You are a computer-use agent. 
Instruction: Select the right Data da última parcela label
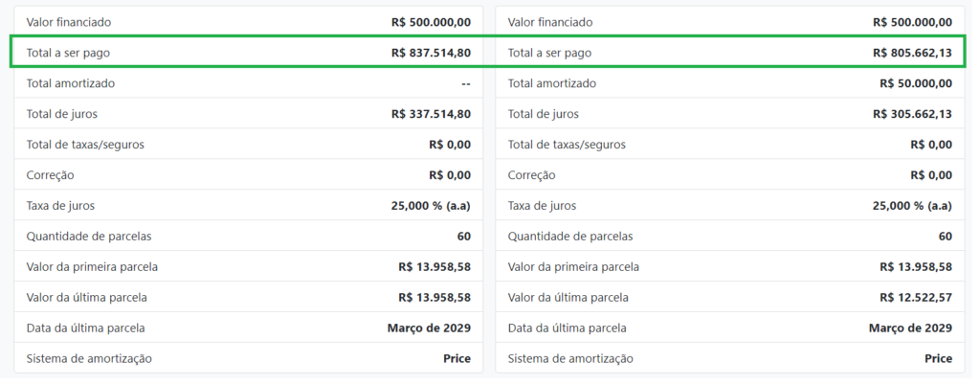tap(567, 328)
